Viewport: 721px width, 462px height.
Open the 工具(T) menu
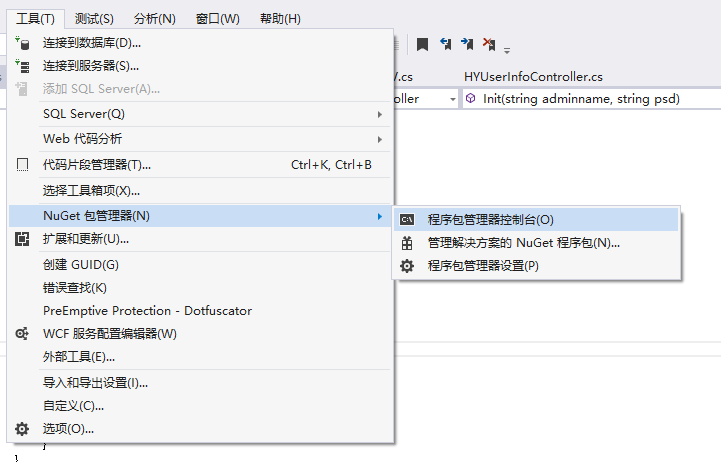coord(35,19)
